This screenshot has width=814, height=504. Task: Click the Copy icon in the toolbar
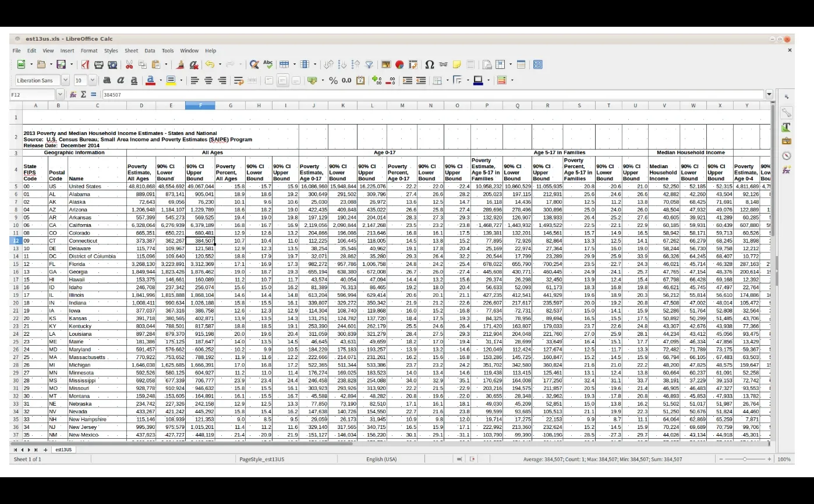tap(143, 65)
